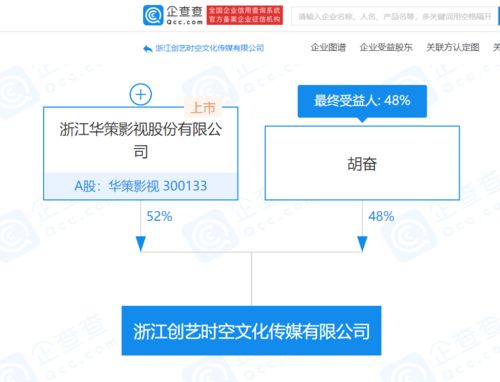Click the 最终受益人: 48% label
500x382 pixels.
[x=362, y=101]
